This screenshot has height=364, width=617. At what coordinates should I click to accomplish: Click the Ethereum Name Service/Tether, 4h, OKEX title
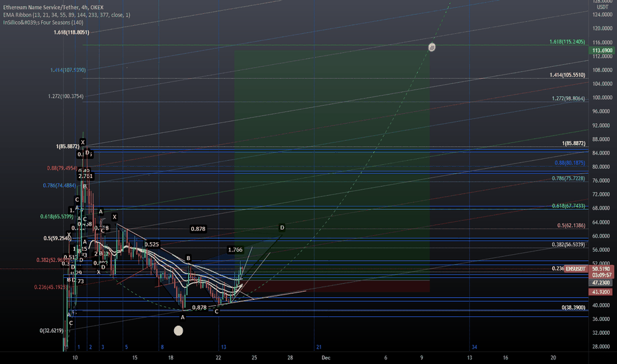[53, 7]
